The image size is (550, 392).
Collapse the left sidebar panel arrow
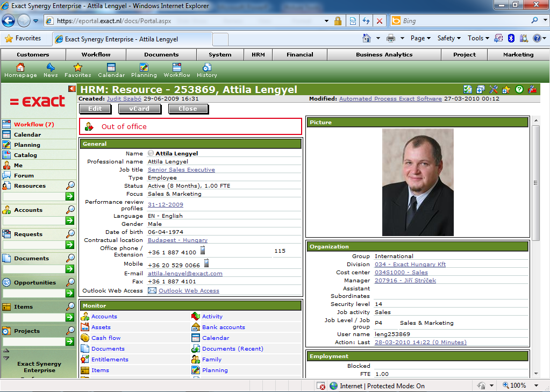coord(72,89)
